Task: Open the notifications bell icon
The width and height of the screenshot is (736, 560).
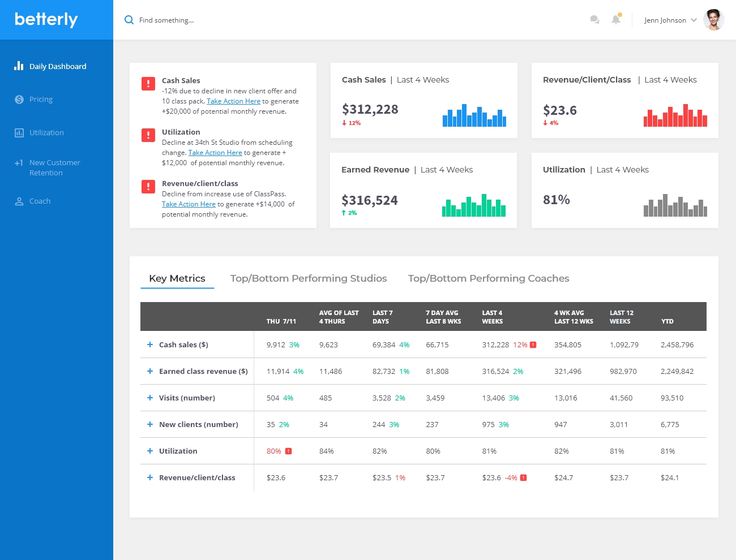Action: pos(616,20)
